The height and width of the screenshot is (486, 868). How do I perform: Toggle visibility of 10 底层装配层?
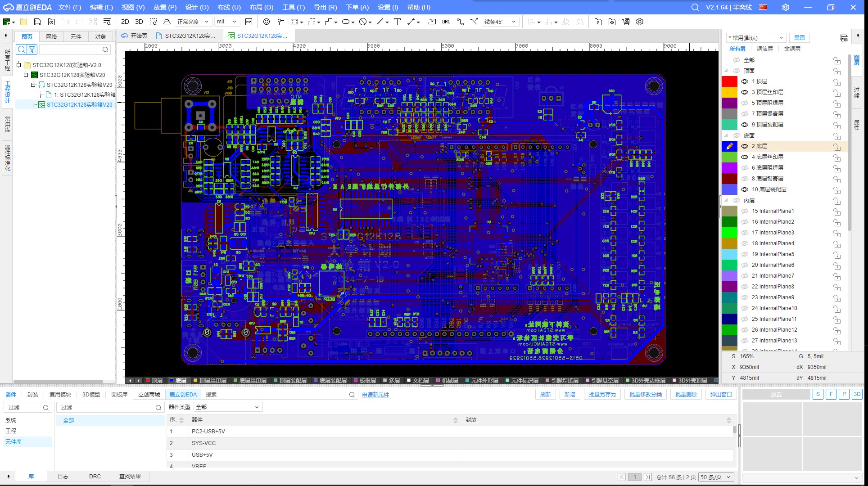point(744,189)
